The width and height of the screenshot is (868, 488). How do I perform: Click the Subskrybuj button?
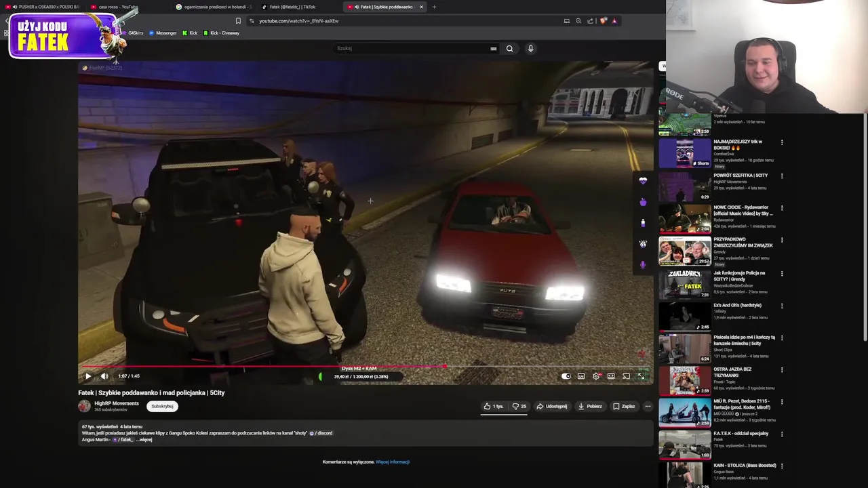coord(162,406)
